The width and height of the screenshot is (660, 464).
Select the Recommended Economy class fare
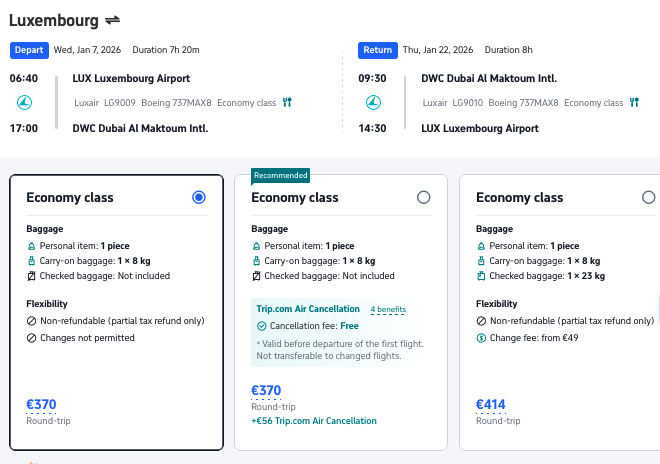424,198
